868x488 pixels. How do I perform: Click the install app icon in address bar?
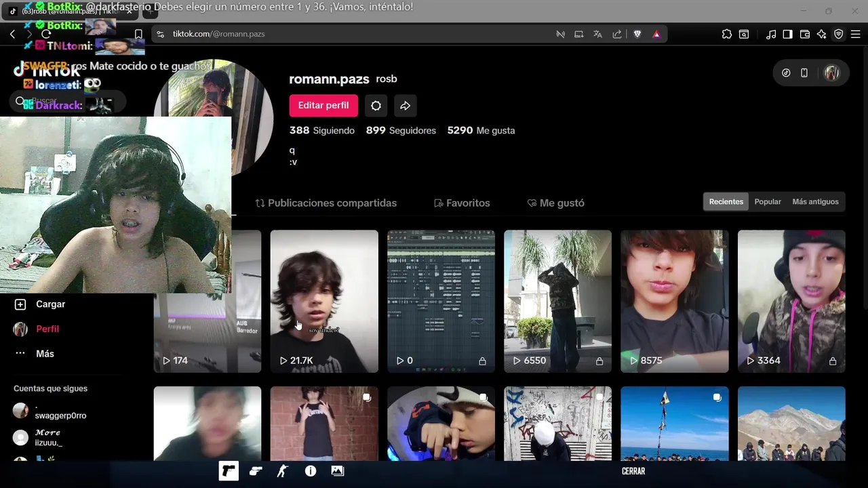click(x=578, y=34)
